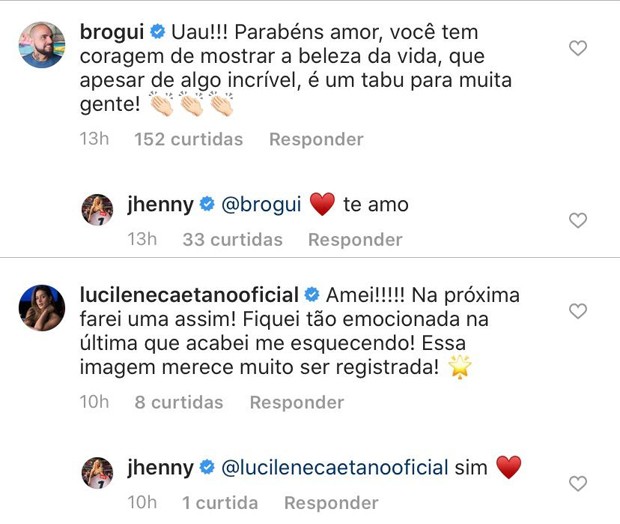
Task: View the 152 curtidas on brogui's comment
Action: tap(188, 140)
